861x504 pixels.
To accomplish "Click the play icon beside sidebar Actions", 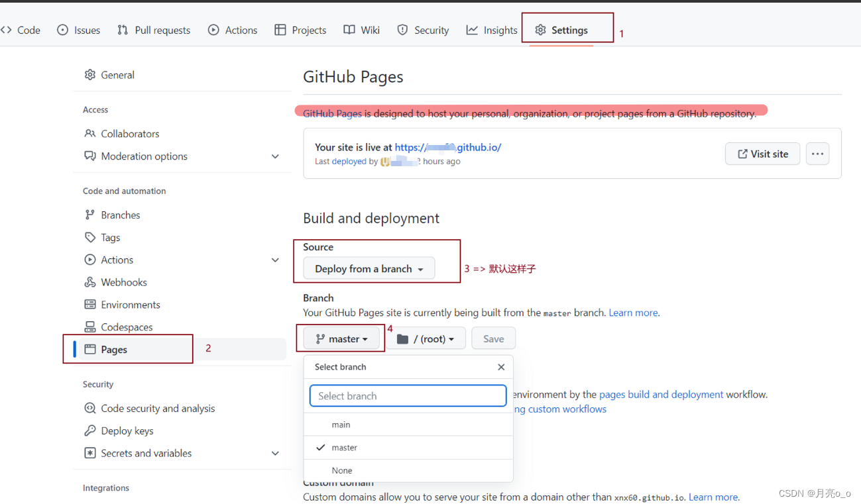I will (x=90, y=260).
